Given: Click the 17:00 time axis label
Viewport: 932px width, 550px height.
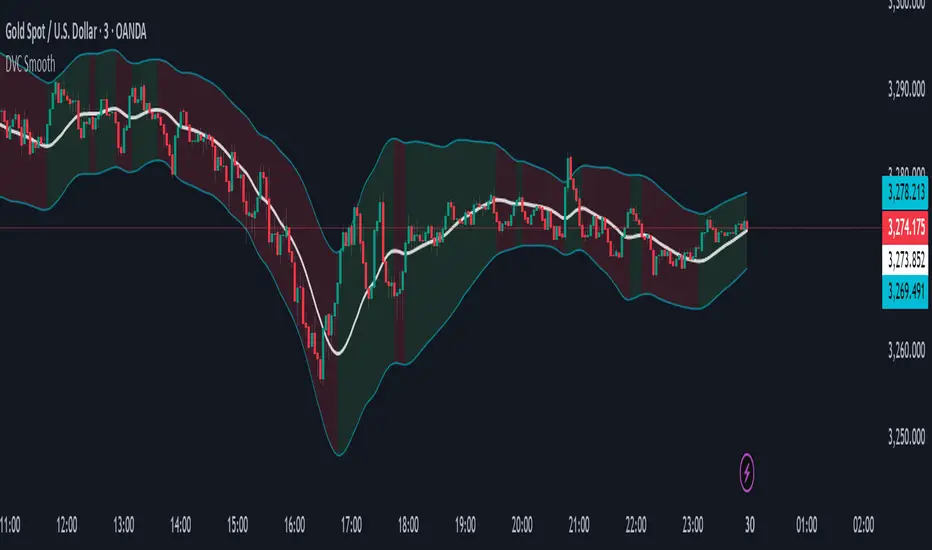Looking at the screenshot, I should pyautogui.click(x=351, y=525).
